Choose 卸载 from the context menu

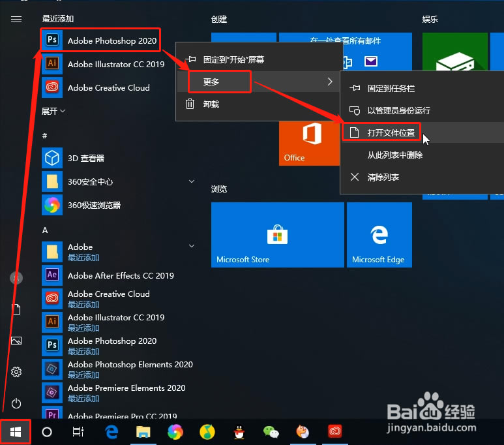(x=259, y=104)
